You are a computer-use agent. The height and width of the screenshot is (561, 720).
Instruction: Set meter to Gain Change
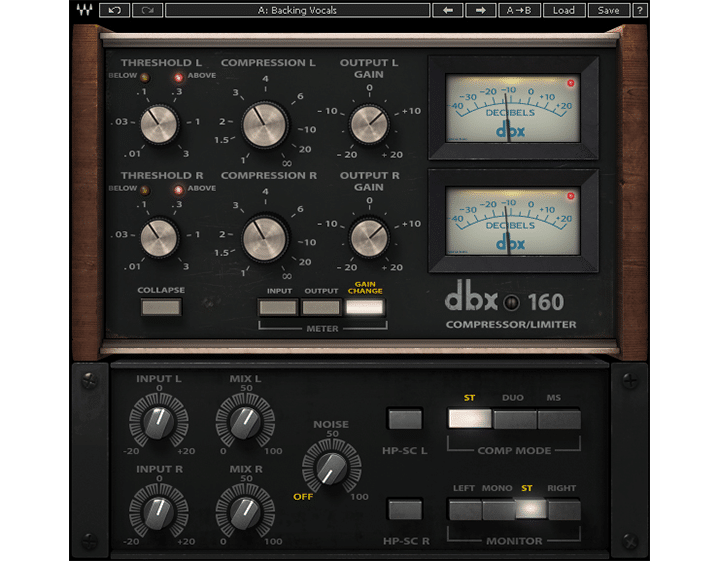click(365, 307)
